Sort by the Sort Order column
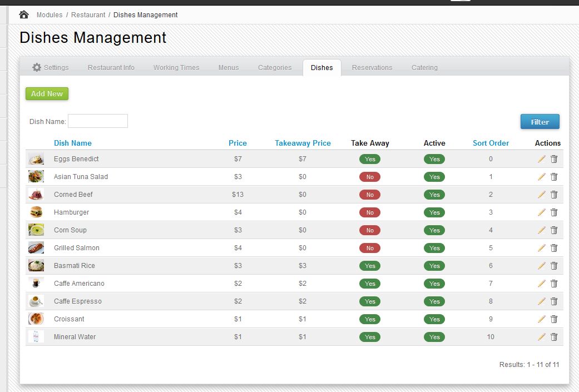The height and width of the screenshot is (392, 579). 491,143
